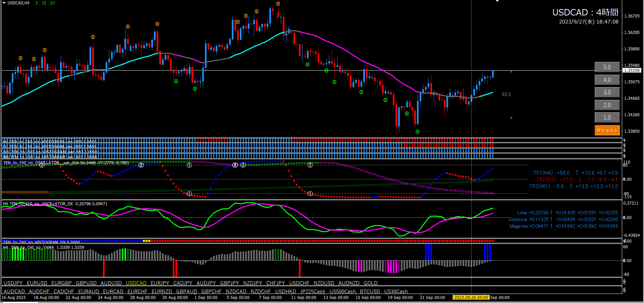Click the 53.3 value beside the chart

(506, 95)
